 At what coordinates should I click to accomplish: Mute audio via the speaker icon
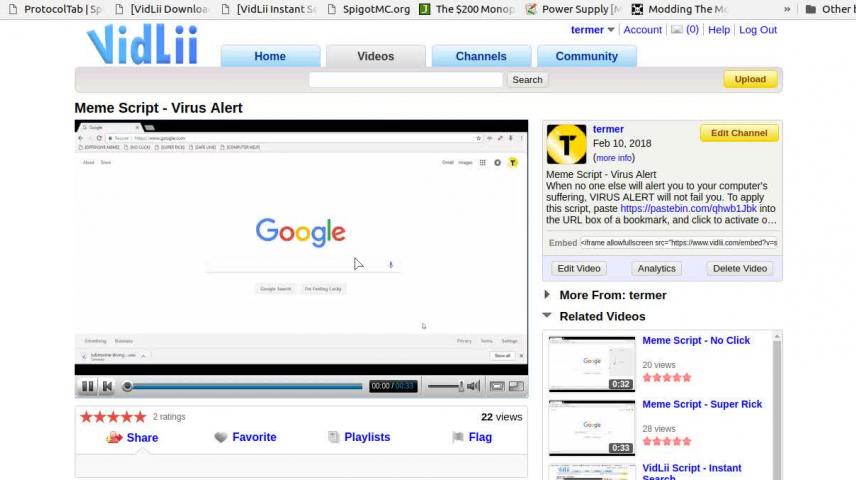point(473,386)
